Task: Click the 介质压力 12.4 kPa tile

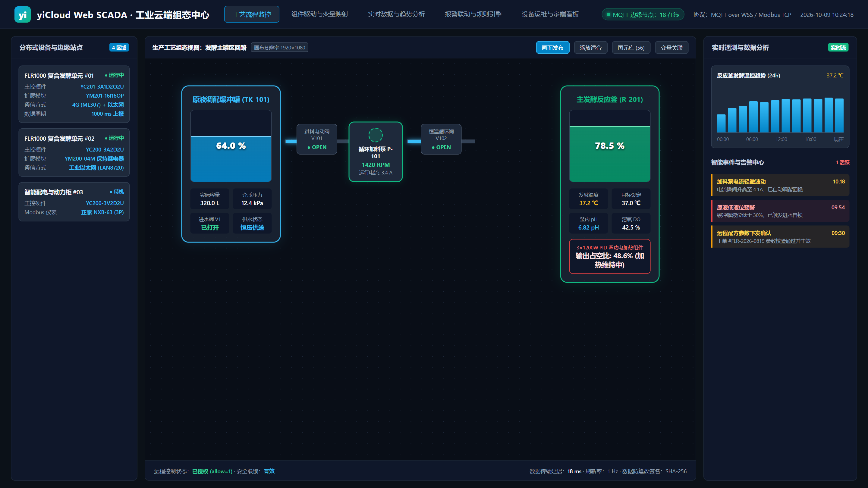Action: click(x=252, y=199)
